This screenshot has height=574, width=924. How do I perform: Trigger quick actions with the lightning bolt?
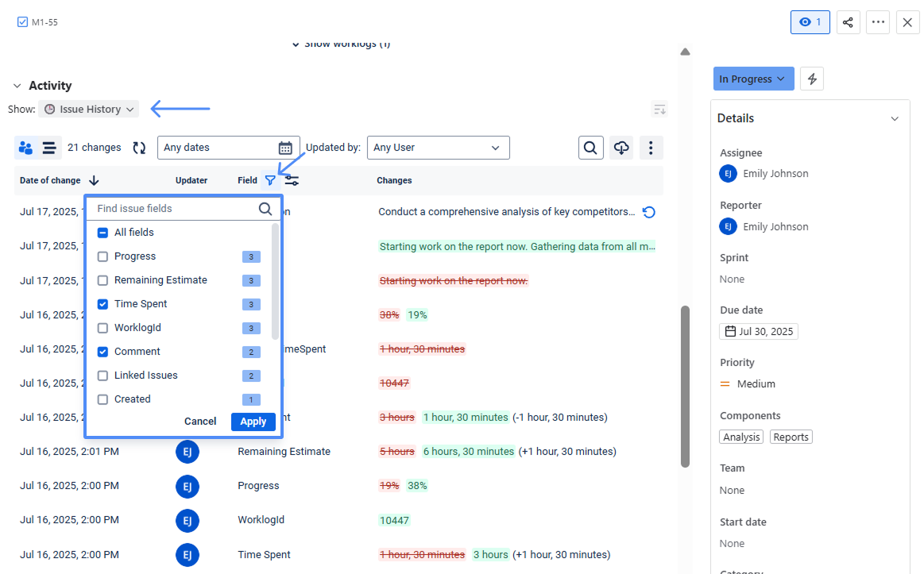click(811, 79)
